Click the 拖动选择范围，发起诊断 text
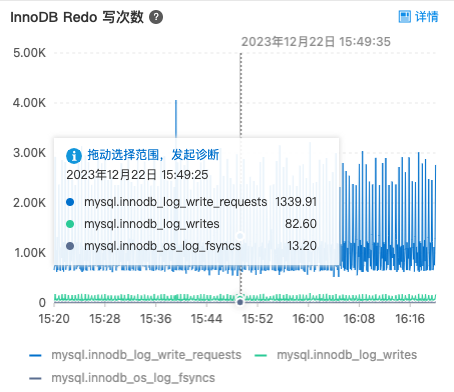 (153, 155)
